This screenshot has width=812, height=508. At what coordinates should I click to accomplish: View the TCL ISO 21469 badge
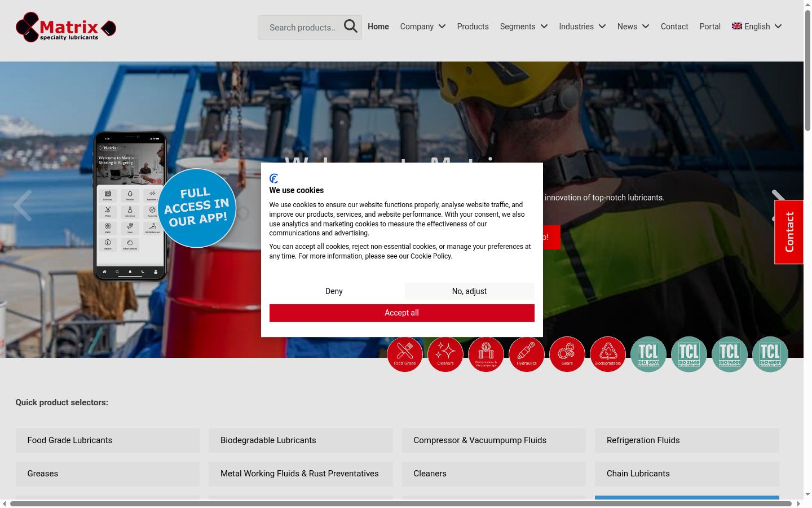point(689,354)
